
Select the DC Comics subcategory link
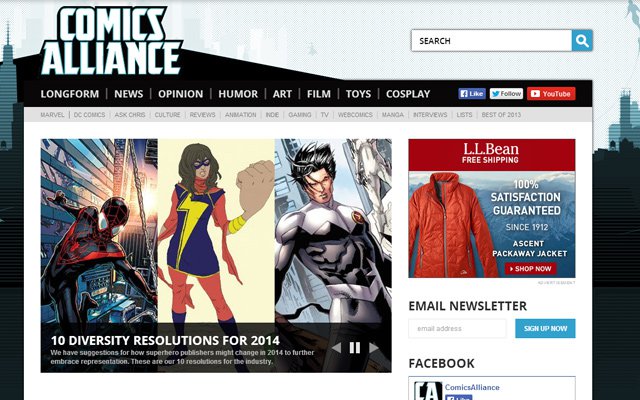tap(89, 115)
